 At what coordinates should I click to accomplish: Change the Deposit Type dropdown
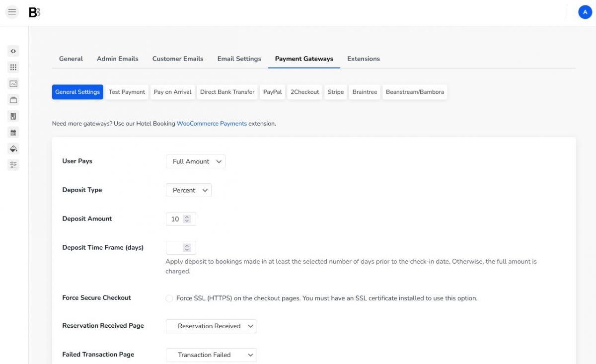click(x=188, y=190)
